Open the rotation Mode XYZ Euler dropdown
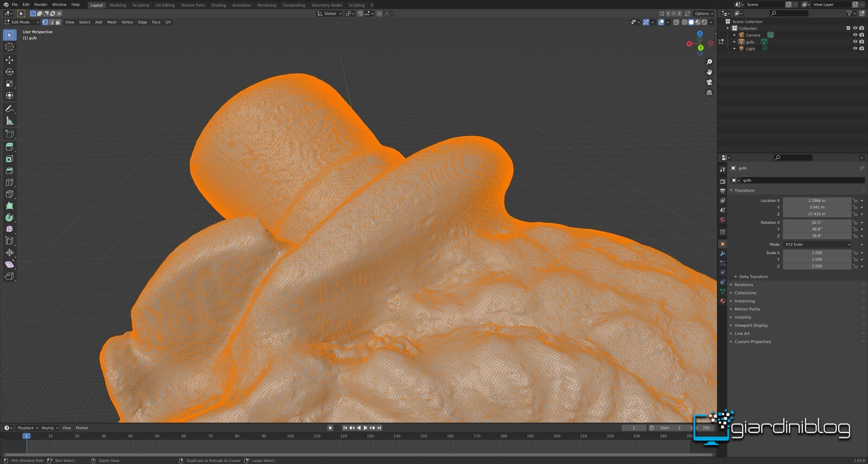Image resolution: width=868 pixels, height=464 pixels. (817, 245)
